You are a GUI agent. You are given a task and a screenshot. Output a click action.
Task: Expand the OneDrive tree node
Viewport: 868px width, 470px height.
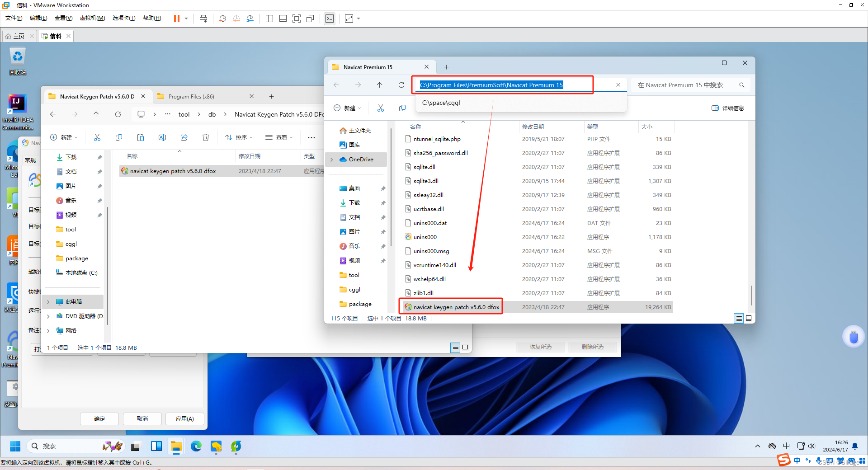click(x=332, y=160)
